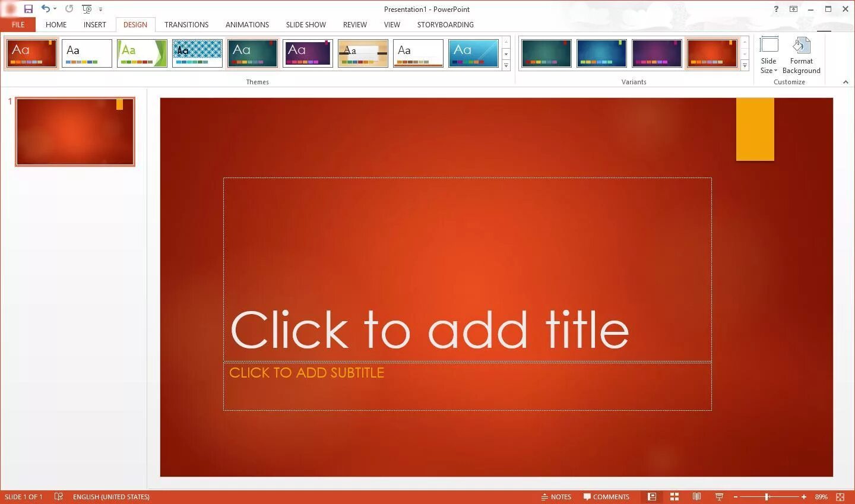Apply the light blue Slice theme
Image resolution: width=855 pixels, height=504 pixels.
click(x=473, y=53)
